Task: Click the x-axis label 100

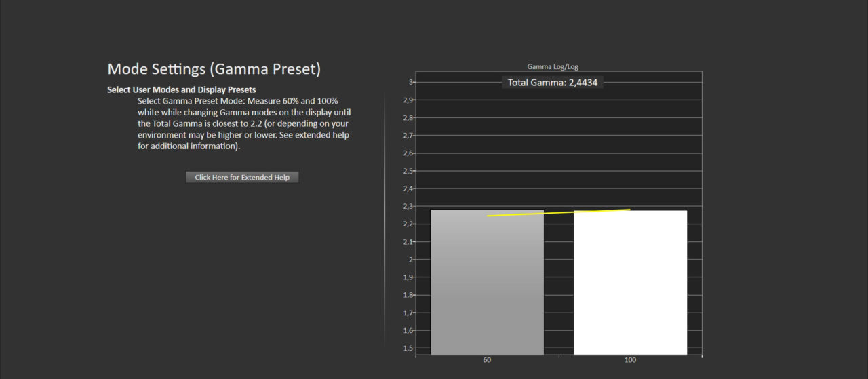Action: coord(630,360)
